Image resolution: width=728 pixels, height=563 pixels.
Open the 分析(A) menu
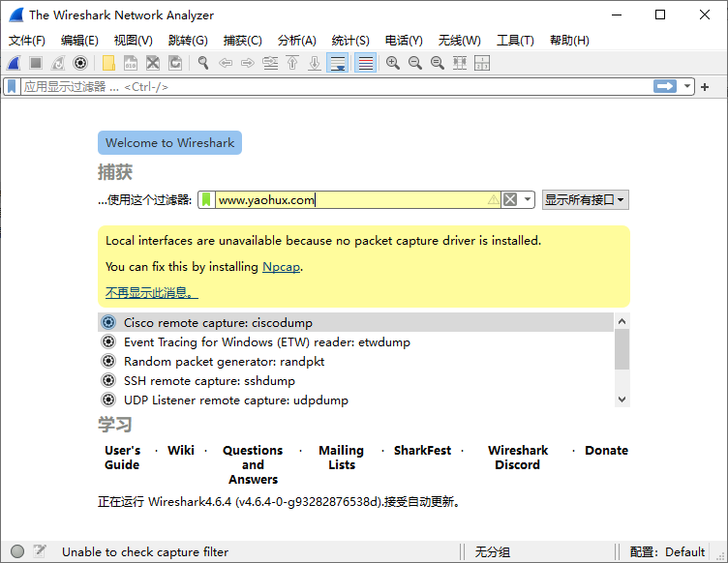(x=296, y=41)
